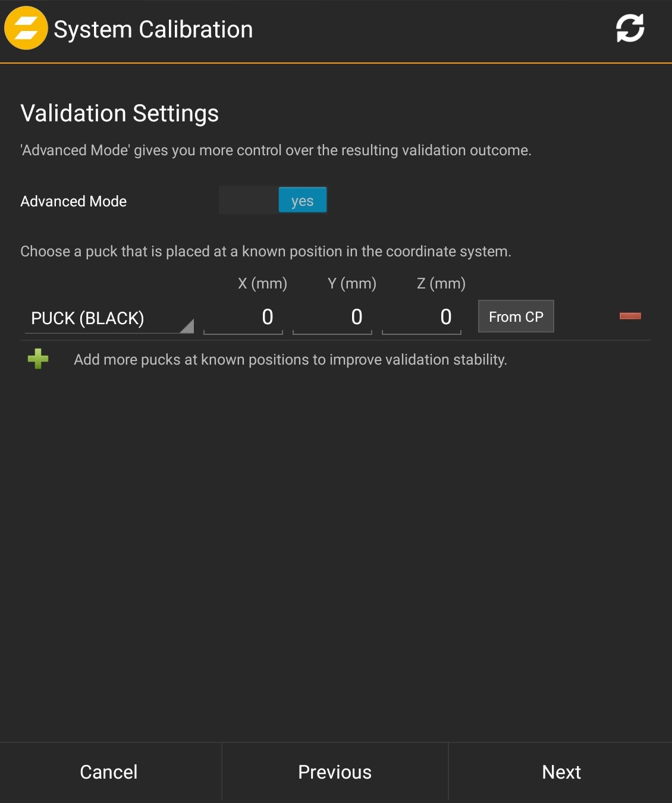Click the small triangle arrow beside the puck selector
The height and width of the screenshot is (803, 672).
click(187, 326)
